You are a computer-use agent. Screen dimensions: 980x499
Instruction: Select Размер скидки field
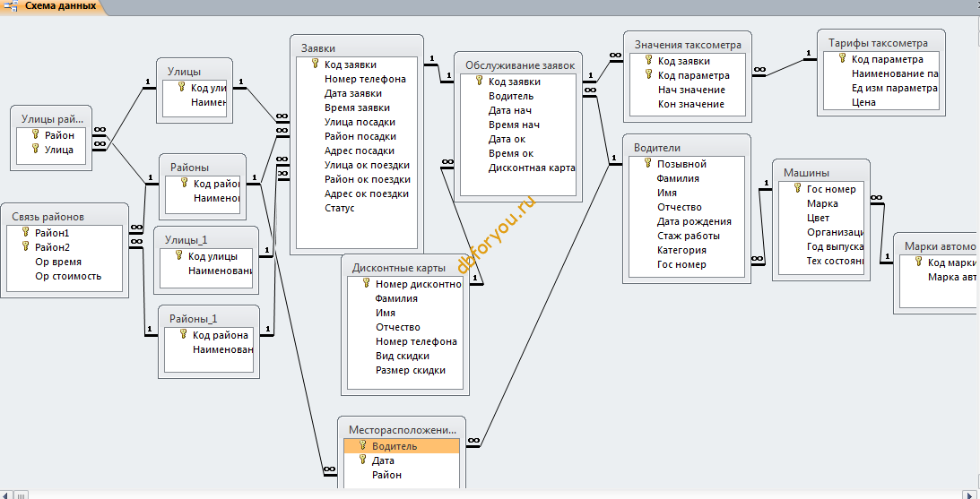(405, 370)
